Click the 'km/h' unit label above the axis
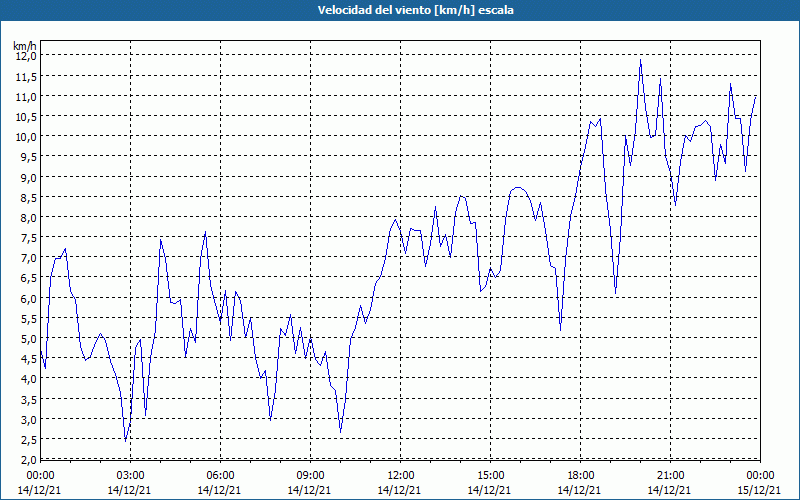 (25, 46)
